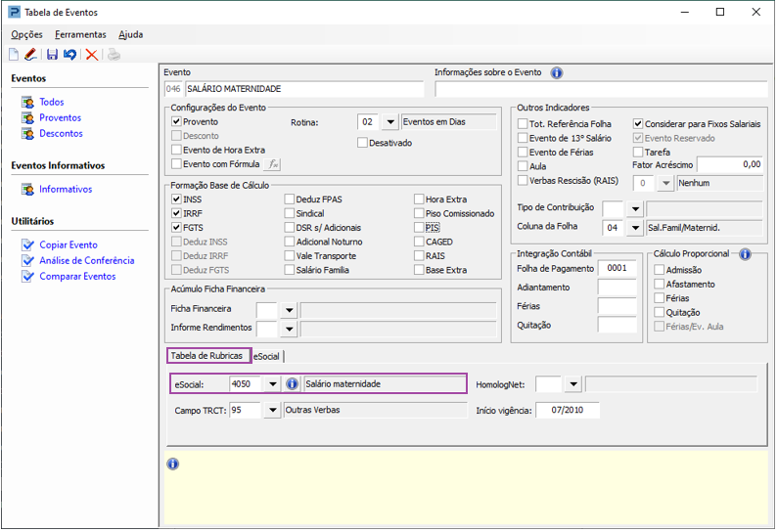The width and height of the screenshot is (778, 532).
Task: Click the Print toolbar icon
Action: coord(114,54)
